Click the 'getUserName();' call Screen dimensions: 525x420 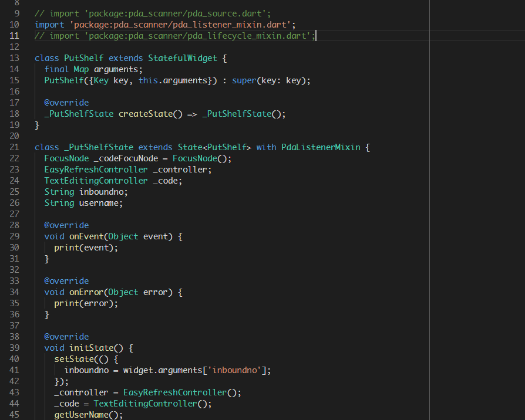click(x=89, y=415)
